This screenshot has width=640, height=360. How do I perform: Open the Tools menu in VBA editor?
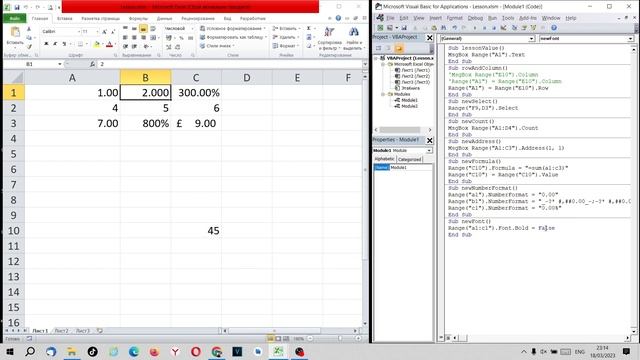tap(508, 18)
